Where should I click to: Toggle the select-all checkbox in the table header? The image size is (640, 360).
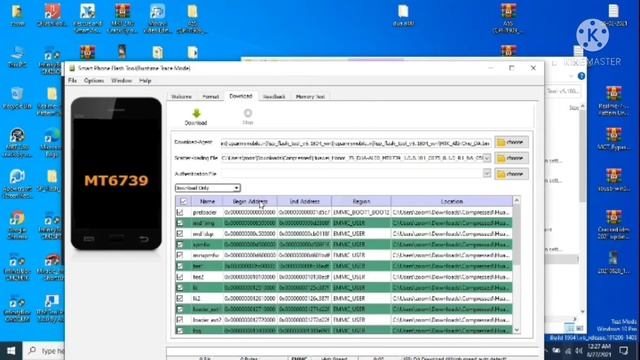point(183,201)
